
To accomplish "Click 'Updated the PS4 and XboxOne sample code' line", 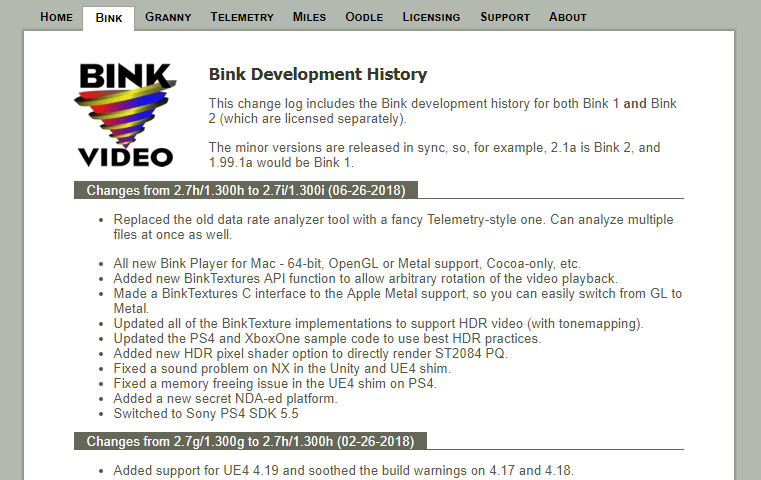I will click(327, 339).
